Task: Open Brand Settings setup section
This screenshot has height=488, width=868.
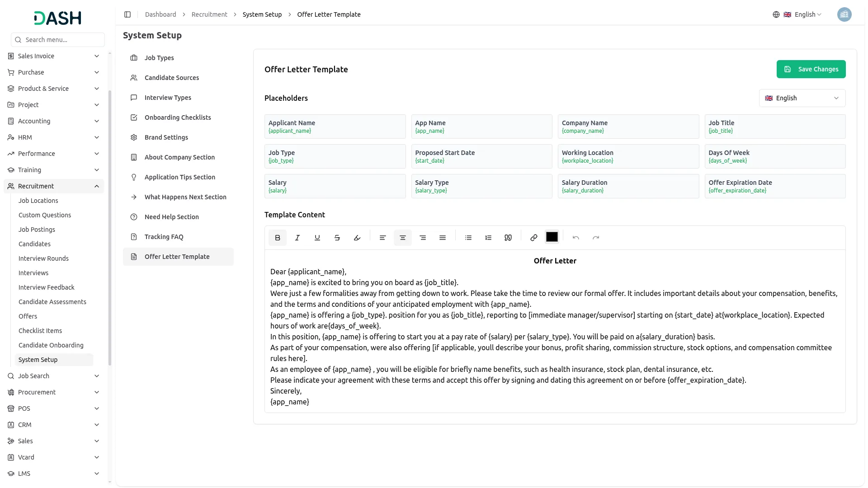Action: (166, 137)
